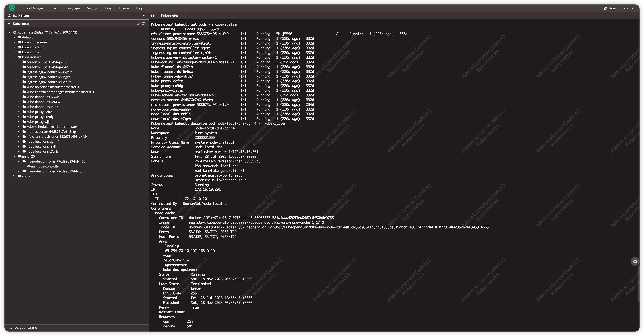
Task: Click the green stacked-layers app logo
Action: click(x=12, y=8)
